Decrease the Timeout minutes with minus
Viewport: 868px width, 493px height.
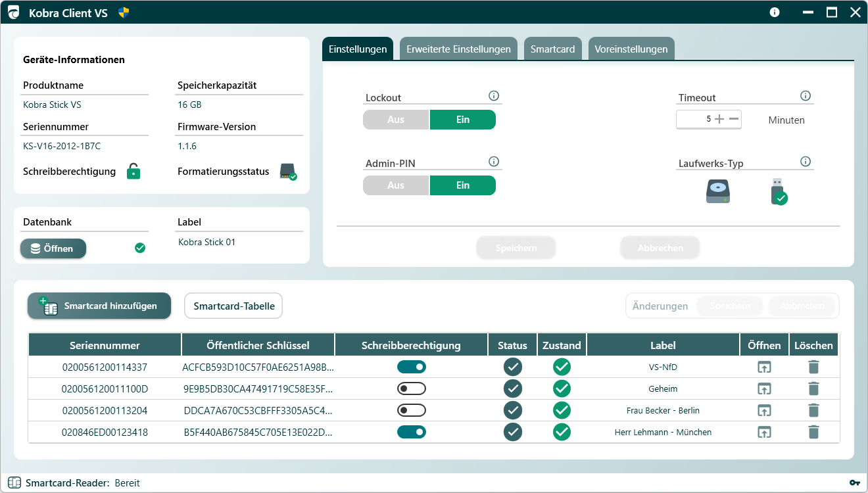coord(734,119)
